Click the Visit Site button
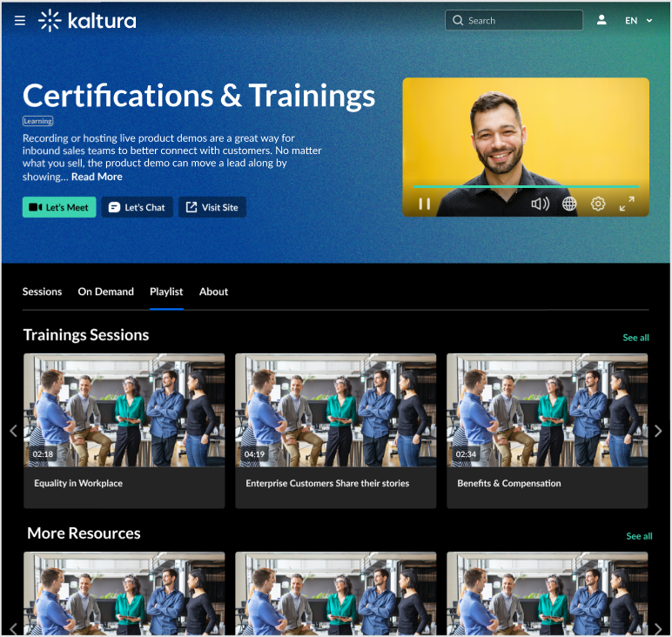 tap(212, 207)
